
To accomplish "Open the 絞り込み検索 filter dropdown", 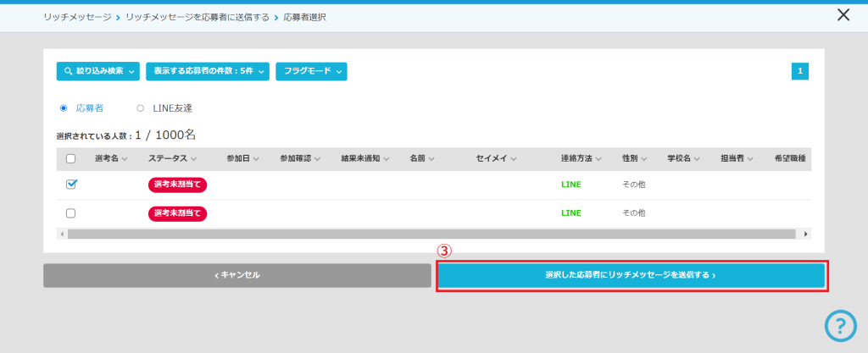I will tap(97, 72).
